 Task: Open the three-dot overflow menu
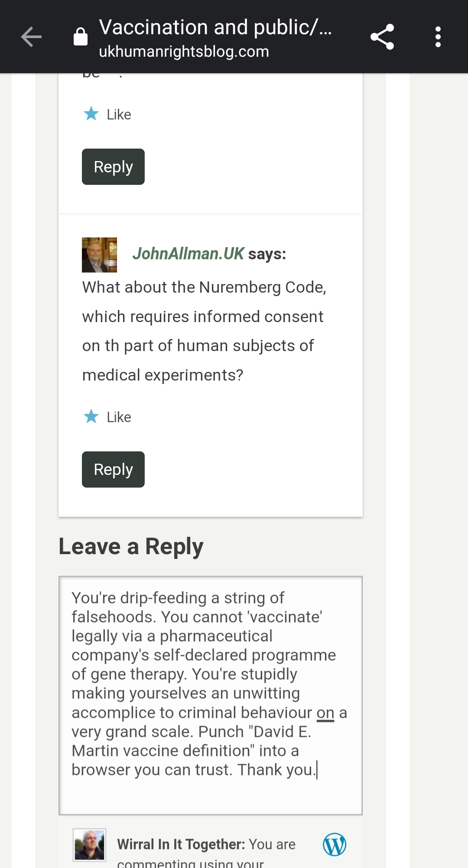pos(438,37)
